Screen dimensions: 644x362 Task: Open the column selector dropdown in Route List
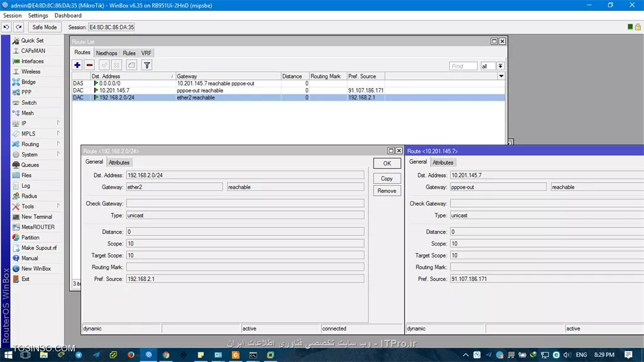click(x=501, y=76)
